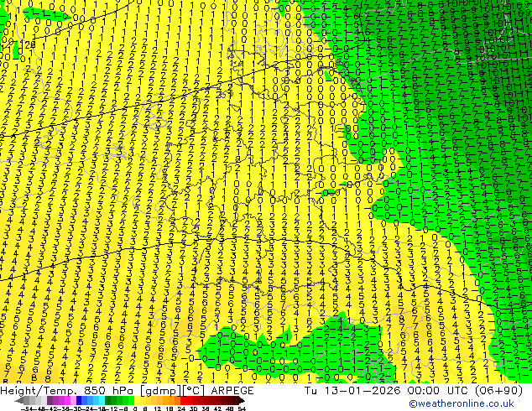Click the gray left arrow of color scale
Image resolution: width=532 pixels, height=411 pixels.
coord(19,401)
